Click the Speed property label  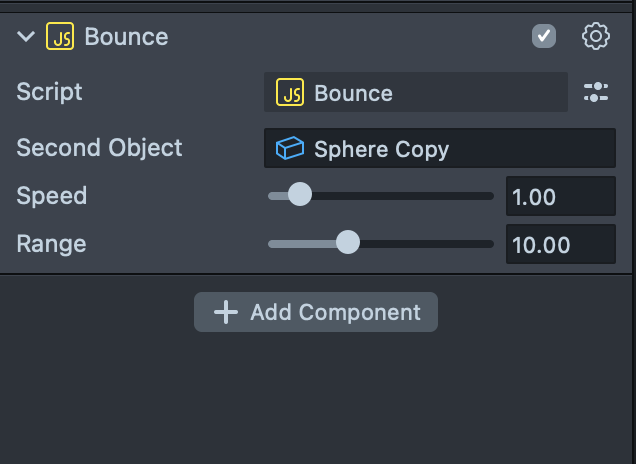tap(51, 195)
